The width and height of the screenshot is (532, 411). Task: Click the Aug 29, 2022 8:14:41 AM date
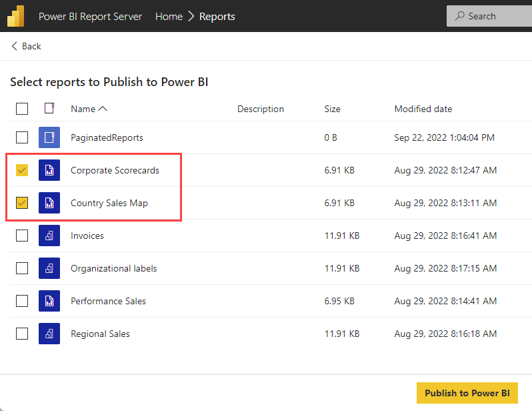(445, 301)
